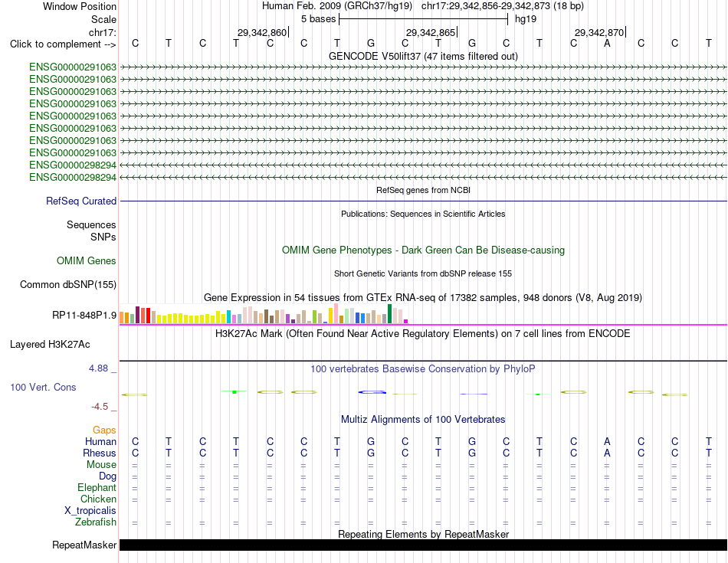728x563 pixels.
Task: Click the hg19 assembly label beside the scale
Action: coord(526,19)
